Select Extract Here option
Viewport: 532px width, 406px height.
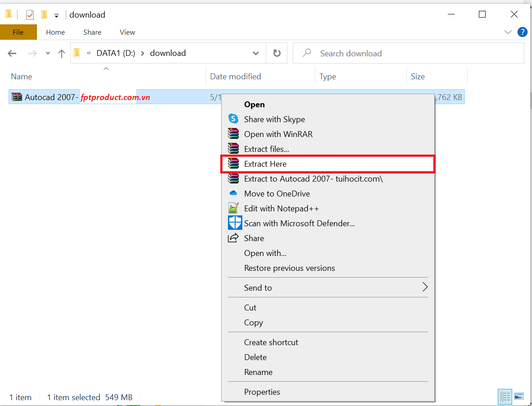point(328,164)
